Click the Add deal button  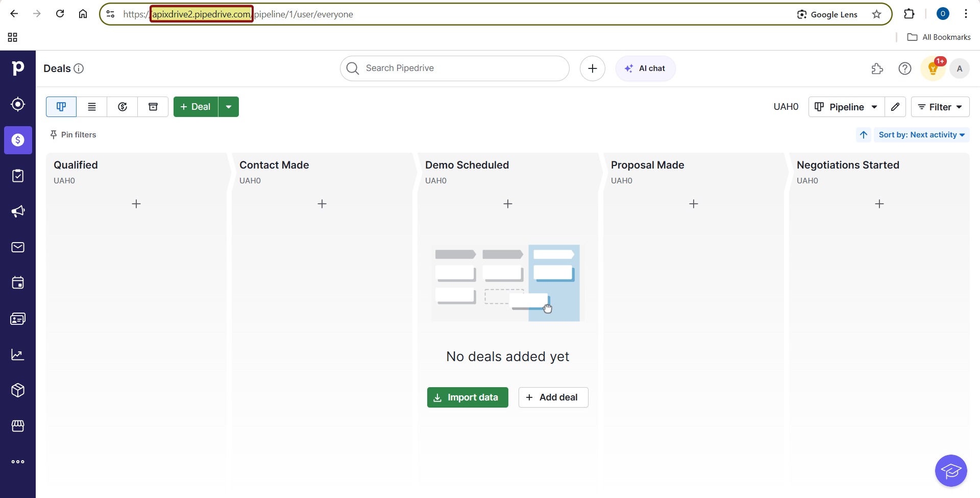click(x=553, y=397)
